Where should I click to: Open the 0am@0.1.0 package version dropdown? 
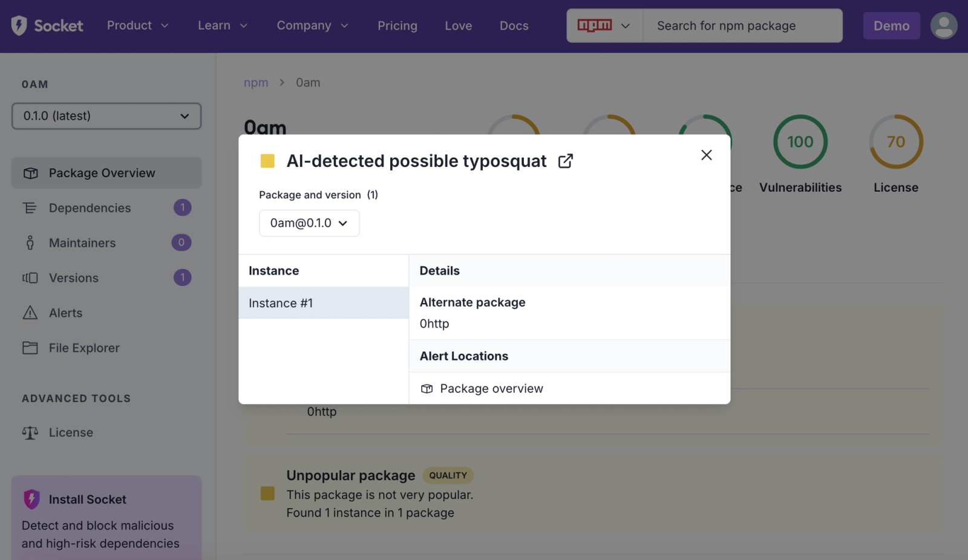pos(309,223)
